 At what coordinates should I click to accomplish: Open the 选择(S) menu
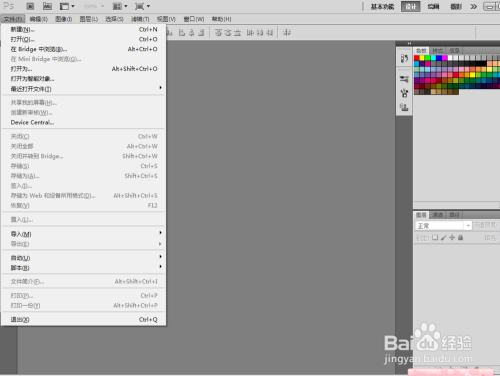114,19
